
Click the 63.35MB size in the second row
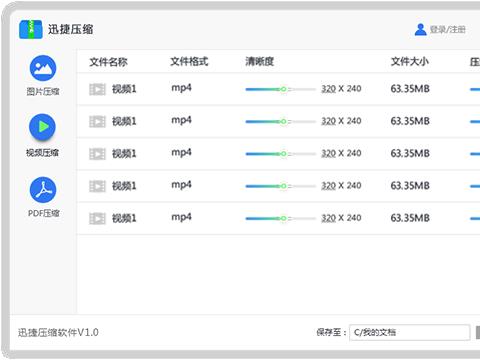(410, 121)
